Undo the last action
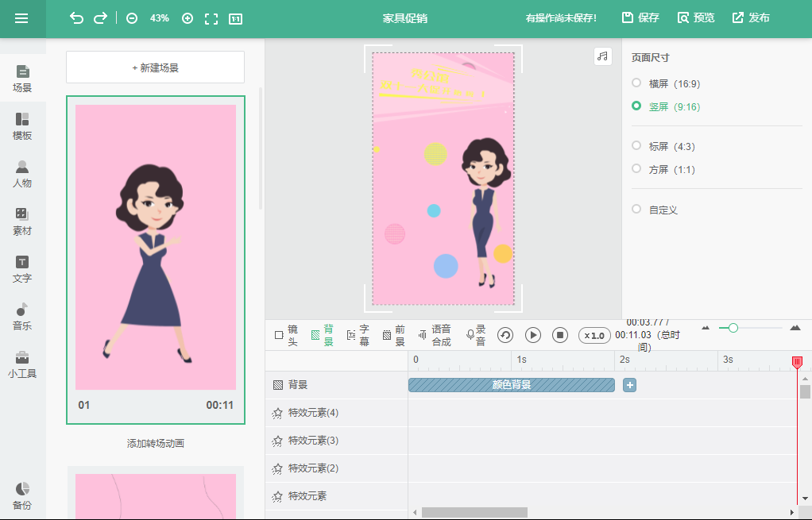The image size is (812, 520). click(x=76, y=18)
